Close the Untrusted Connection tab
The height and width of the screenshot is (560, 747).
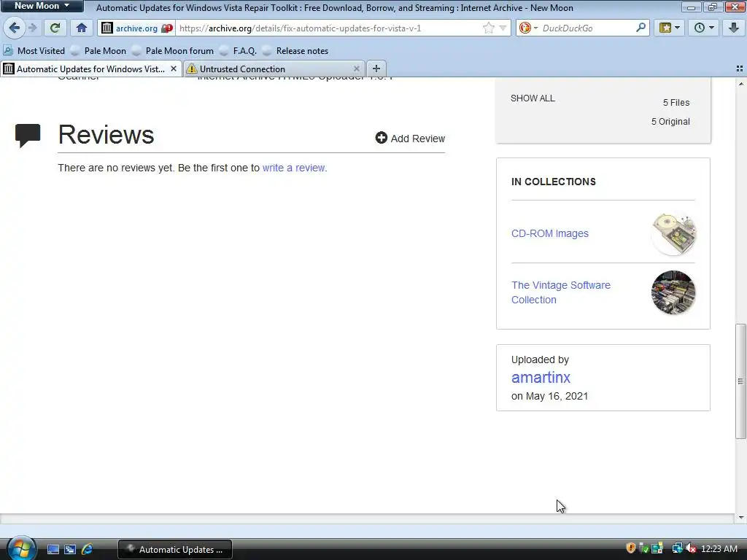[356, 69]
